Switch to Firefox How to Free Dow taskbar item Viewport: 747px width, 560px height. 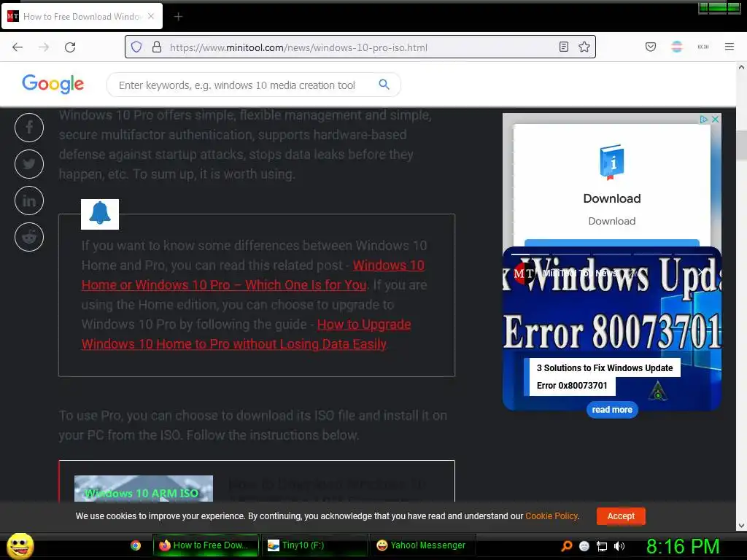[x=205, y=545]
